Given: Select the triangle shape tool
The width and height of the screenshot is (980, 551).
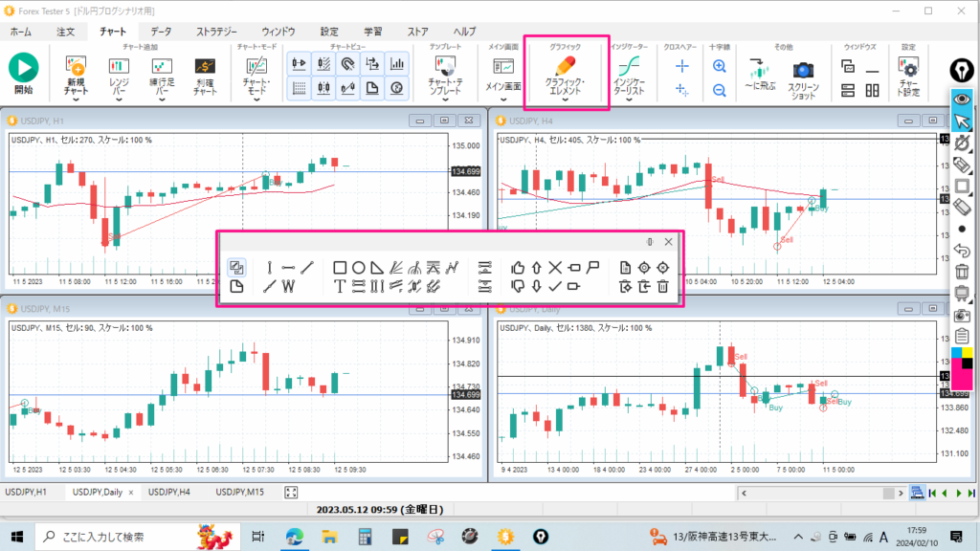Looking at the screenshot, I should pos(377,268).
